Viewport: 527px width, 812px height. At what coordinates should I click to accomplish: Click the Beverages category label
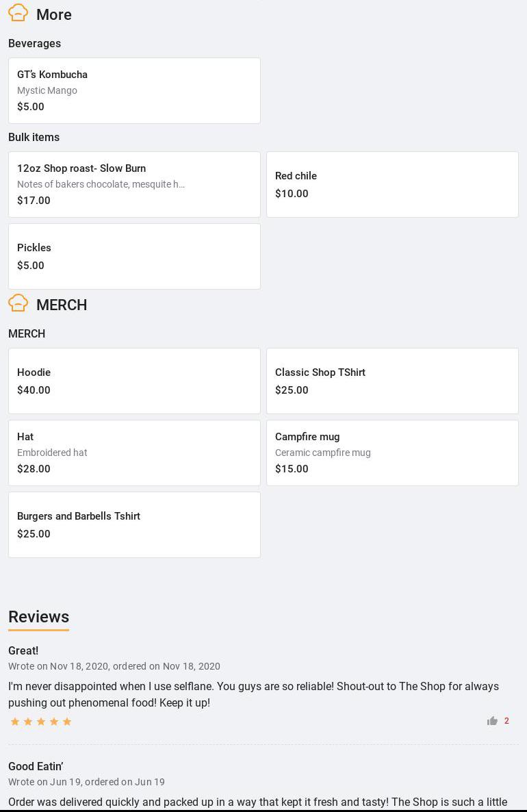[x=34, y=43]
